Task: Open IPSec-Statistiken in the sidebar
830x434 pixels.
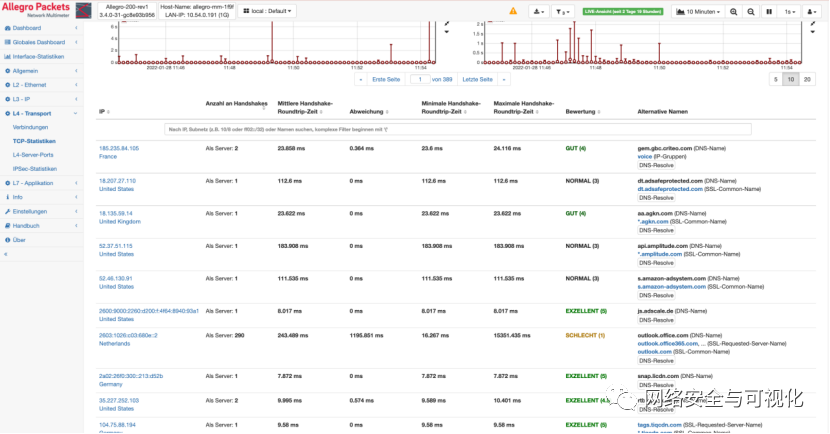Action: (x=34, y=169)
